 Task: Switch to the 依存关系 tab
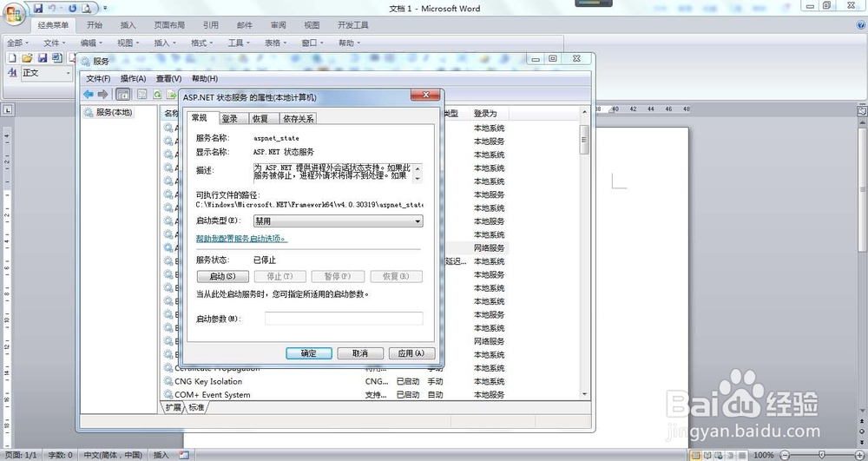298,118
